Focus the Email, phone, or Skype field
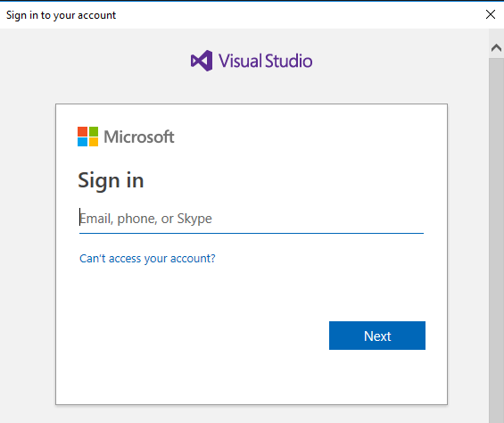 [252, 219]
